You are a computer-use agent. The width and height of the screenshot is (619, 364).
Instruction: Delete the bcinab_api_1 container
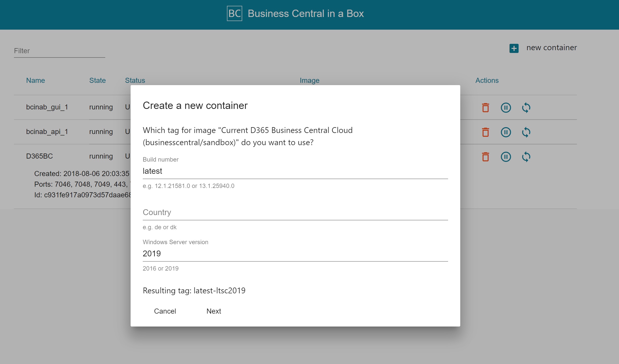(485, 132)
